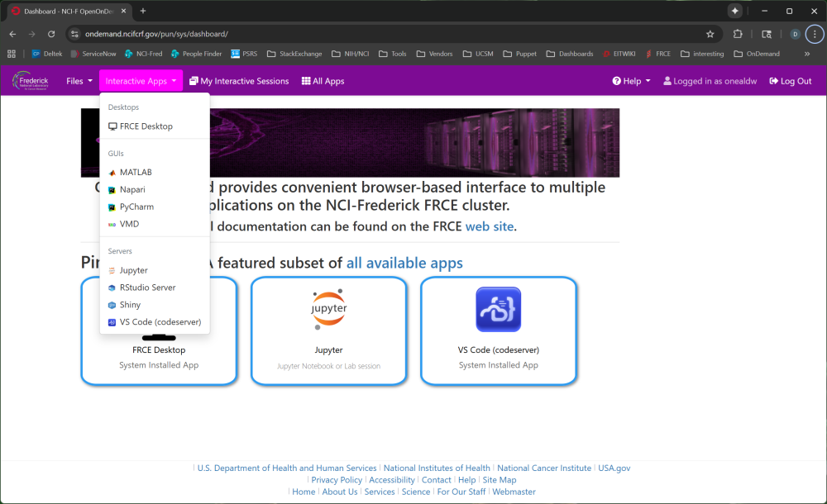The image size is (827, 504).
Task: Click the Log Out link
Action: point(791,81)
